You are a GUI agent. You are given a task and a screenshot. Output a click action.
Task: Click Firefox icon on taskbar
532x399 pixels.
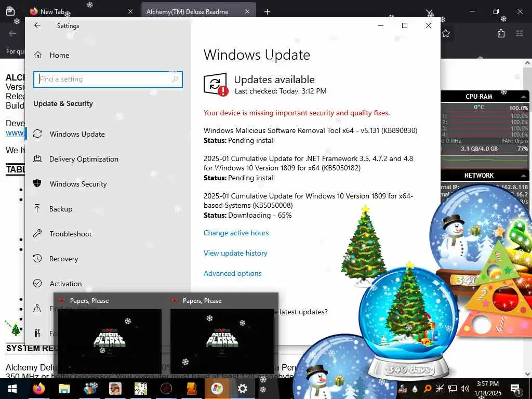pyautogui.click(x=38, y=389)
